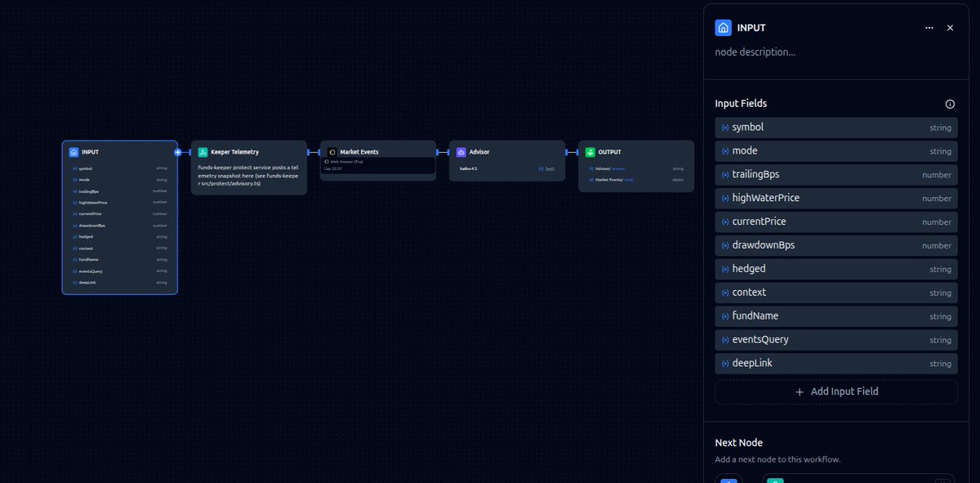Click the INPUT title on the canvas node
The image size is (980, 483).
click(x=90, y=152)
